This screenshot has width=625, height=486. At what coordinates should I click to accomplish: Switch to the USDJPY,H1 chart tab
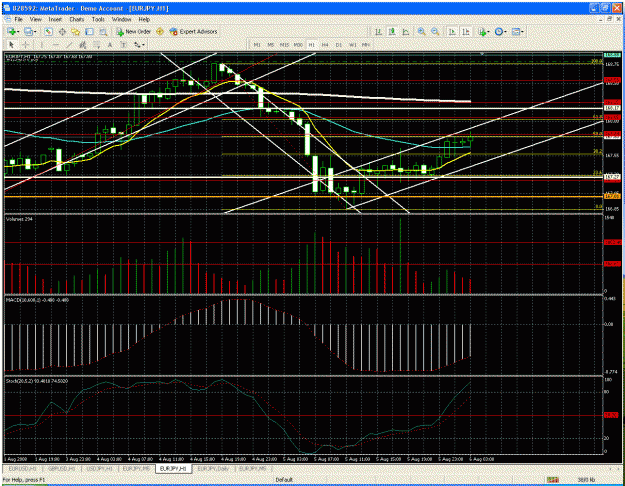pyautogui.click(x=99, y=468)
